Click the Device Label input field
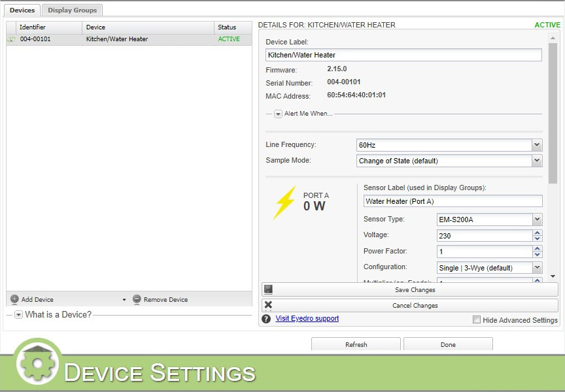 point(403,55)
